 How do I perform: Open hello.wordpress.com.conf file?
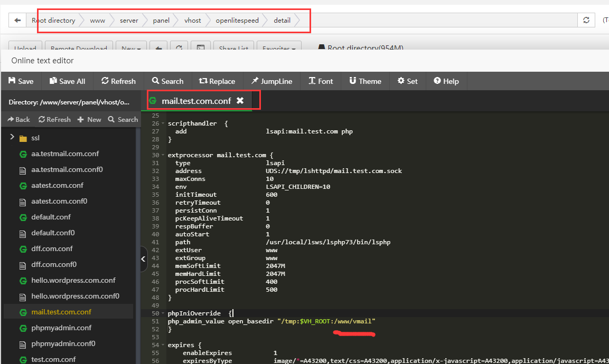click(73, 280)
